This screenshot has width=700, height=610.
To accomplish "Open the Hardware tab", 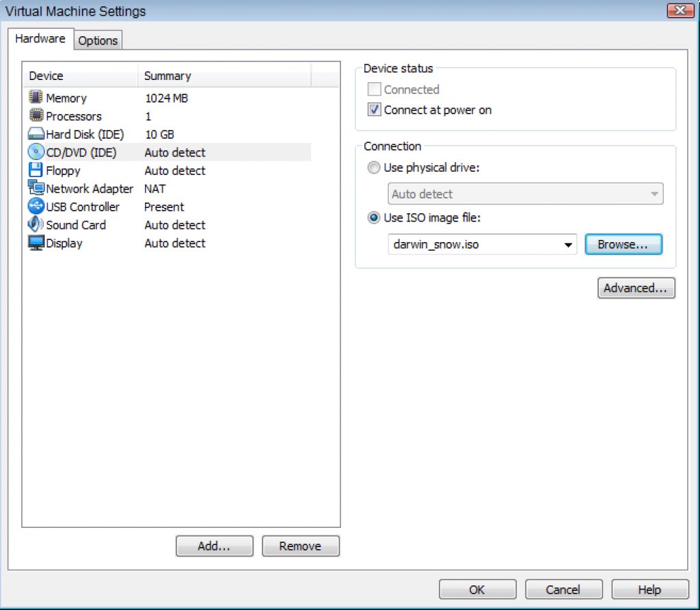I will (40, 39).
